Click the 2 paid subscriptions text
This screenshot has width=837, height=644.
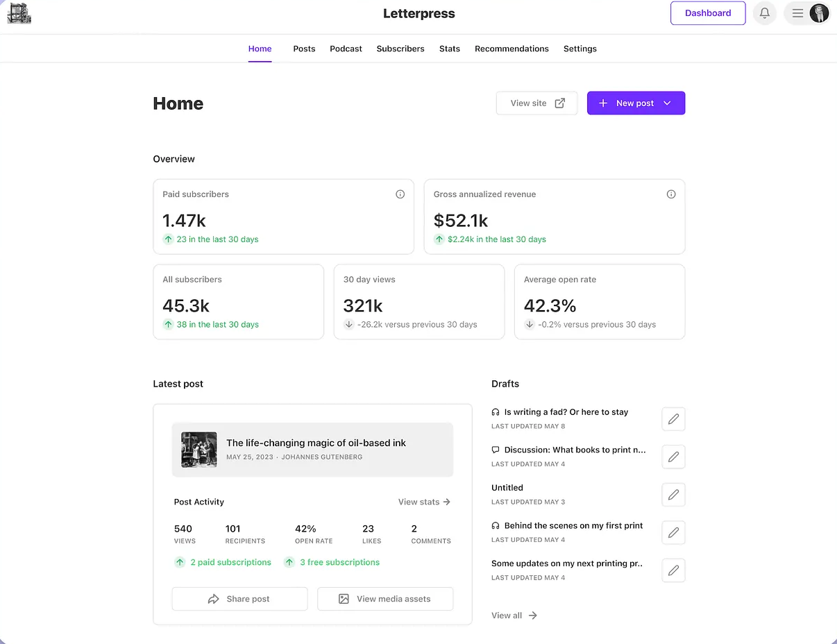231,563
